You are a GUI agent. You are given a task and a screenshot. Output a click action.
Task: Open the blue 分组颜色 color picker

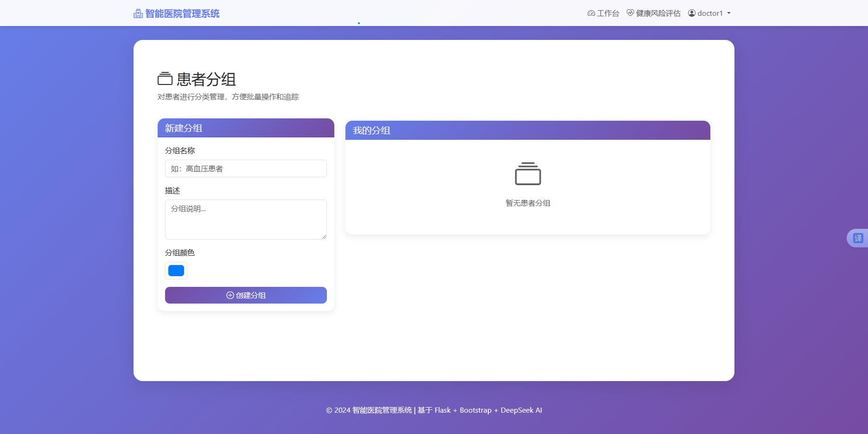[176, 271]
